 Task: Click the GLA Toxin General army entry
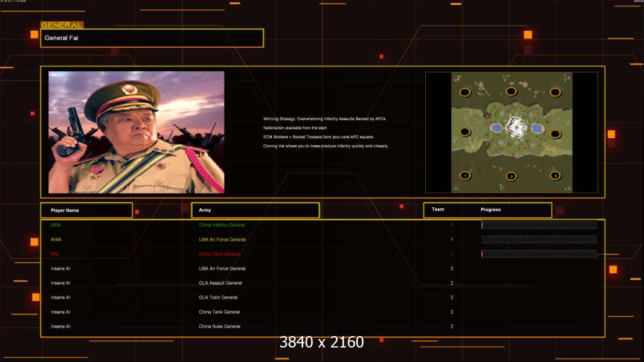(218, 297)
